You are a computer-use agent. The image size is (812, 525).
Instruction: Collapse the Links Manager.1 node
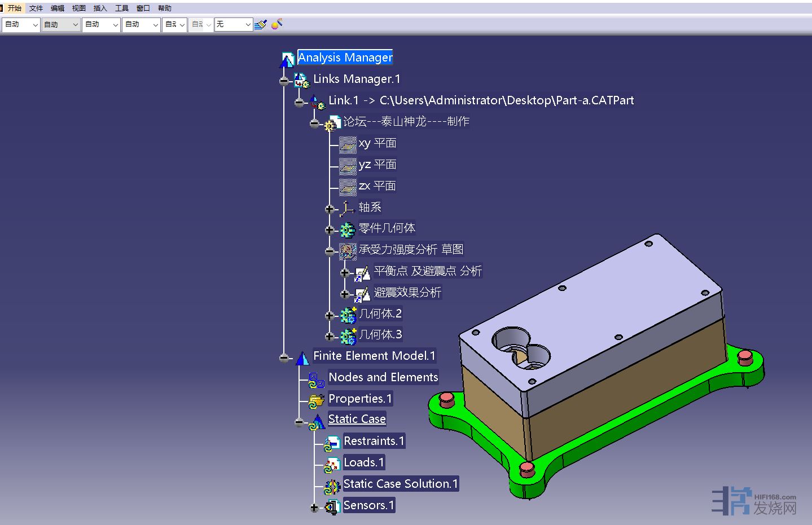click(284, 81)
